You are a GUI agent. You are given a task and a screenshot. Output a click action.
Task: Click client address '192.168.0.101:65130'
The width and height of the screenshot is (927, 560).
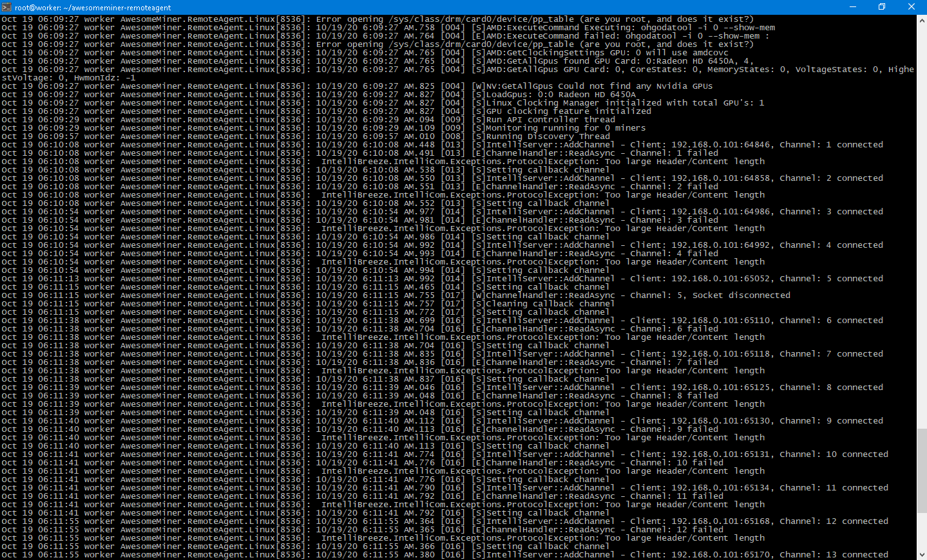(720, 421)
